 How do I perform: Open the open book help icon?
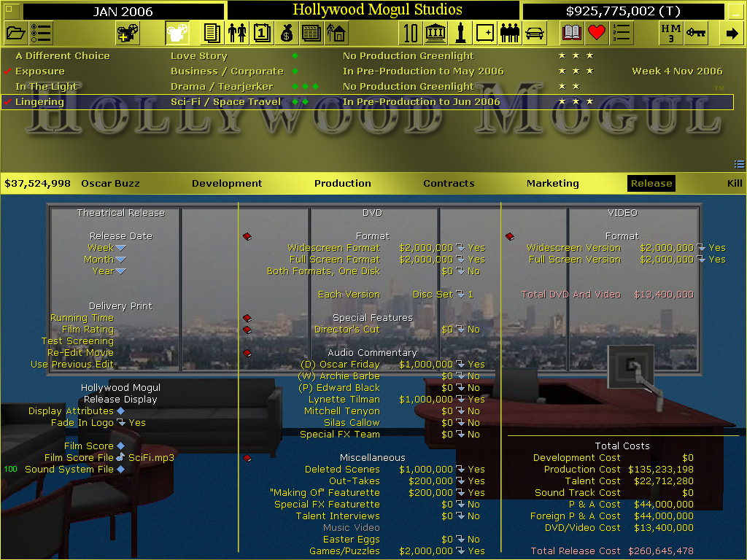(572, 33)
